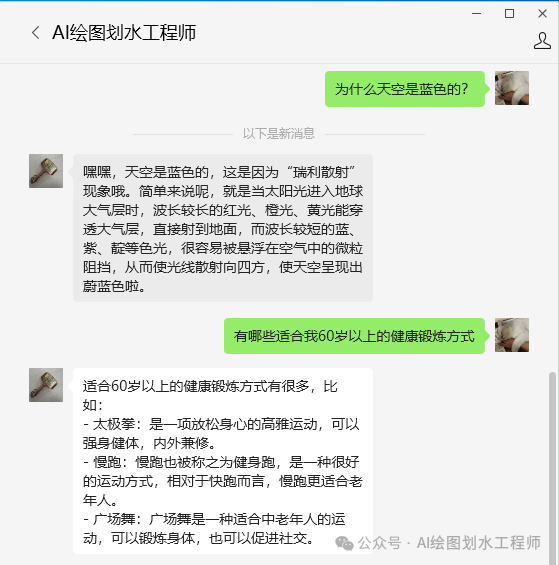Image resolution: width=559 pixels, height=565 pixels.
Task: Maximize the chat window
Action: (x=509, y=14)
